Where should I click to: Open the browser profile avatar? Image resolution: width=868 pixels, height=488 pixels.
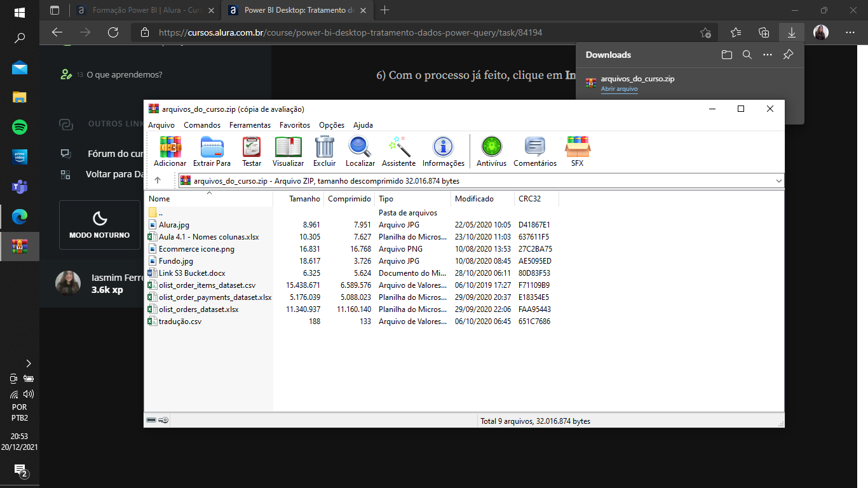coord(821,32)
